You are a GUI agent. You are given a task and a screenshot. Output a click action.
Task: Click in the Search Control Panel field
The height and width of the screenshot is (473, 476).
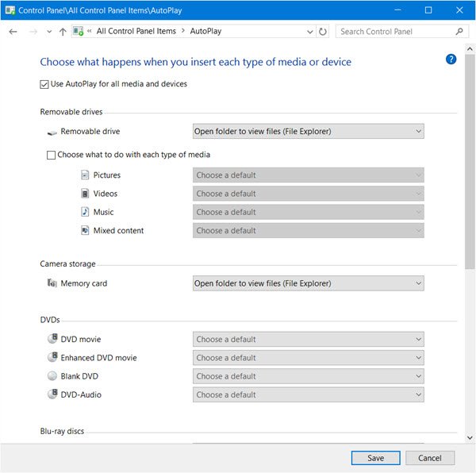coord(395,32)
